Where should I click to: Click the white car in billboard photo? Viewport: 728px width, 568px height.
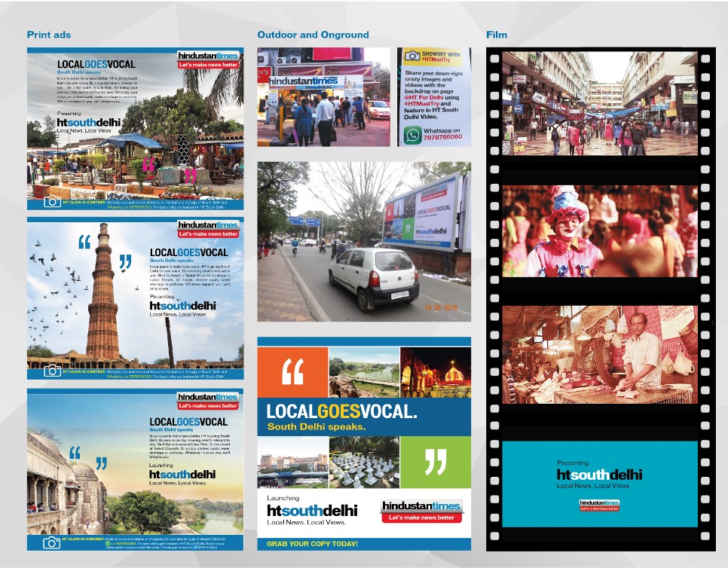(x=374, y=278)
